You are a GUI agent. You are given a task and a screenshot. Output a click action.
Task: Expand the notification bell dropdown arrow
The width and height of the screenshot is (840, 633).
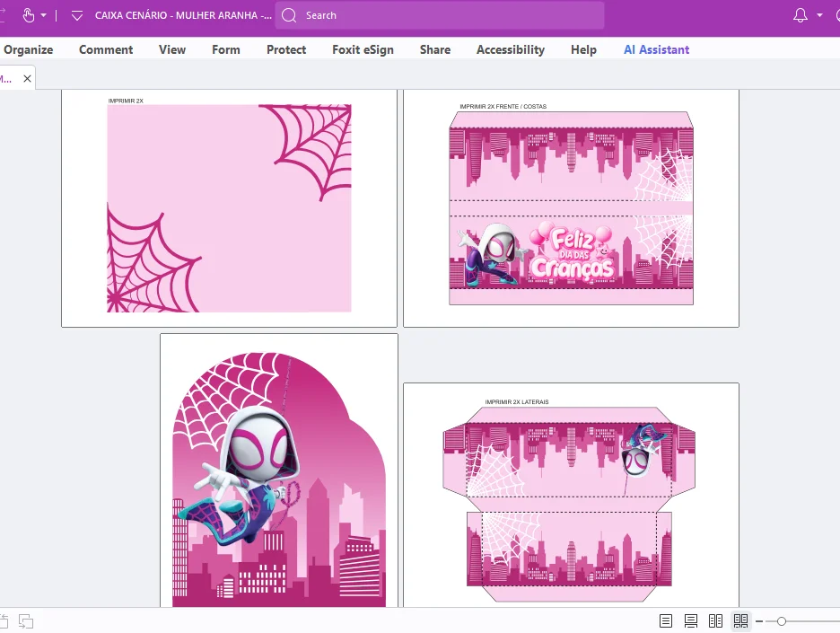coord(819,15)
